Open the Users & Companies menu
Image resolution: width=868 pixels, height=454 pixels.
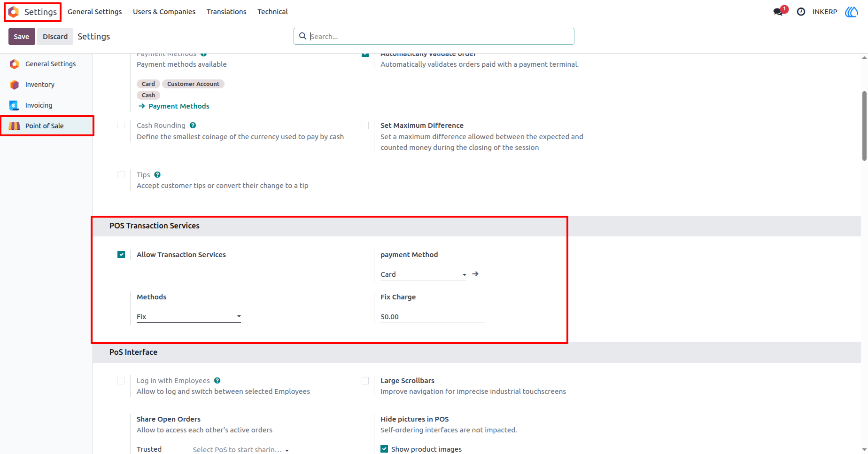164,12
